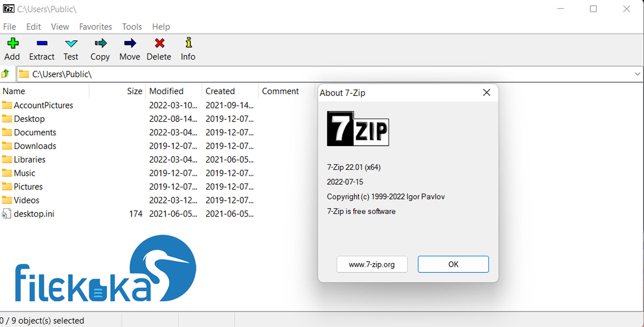Click the Libraries folder icon
This screenshot has width=644, height=327.
[7, 159]
